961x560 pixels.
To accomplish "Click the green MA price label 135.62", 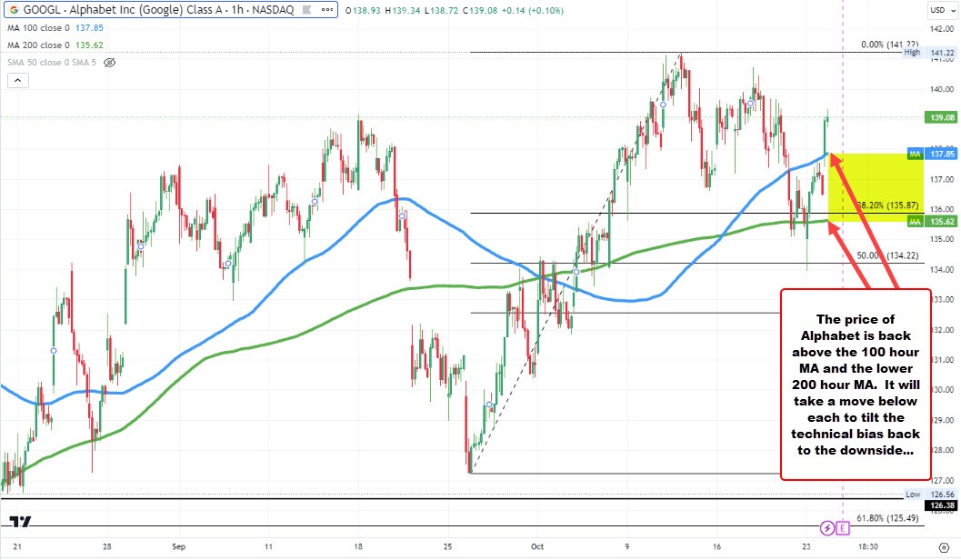I will (x=941, y=221).
